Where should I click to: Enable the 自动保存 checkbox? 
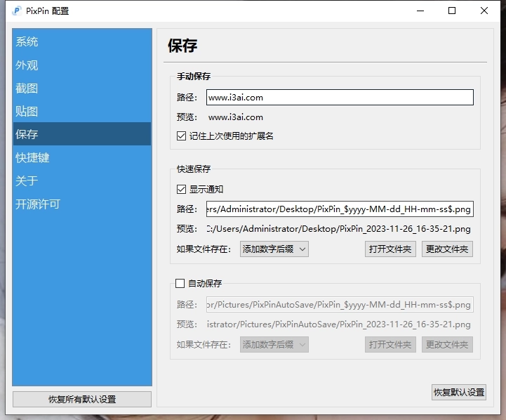180,284
